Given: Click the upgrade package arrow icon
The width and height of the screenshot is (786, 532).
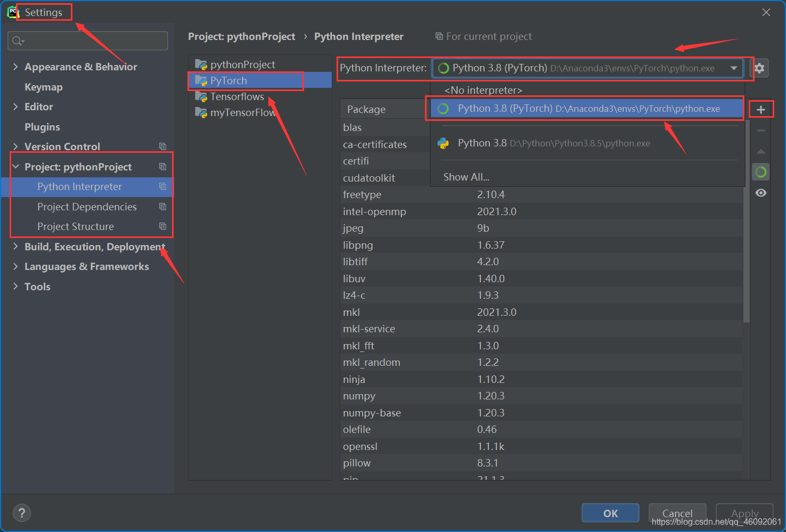Looking at the screenshot, I should pos(761,151).
